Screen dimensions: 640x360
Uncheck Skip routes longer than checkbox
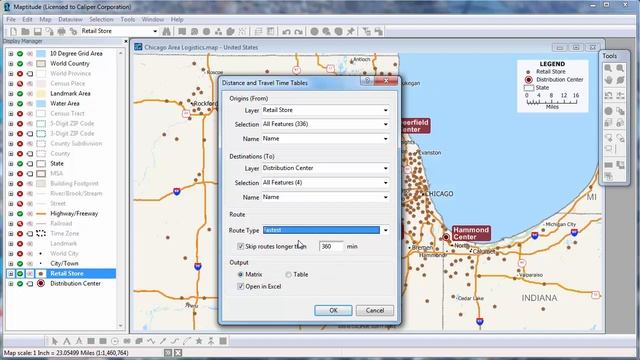coord(240,247)
